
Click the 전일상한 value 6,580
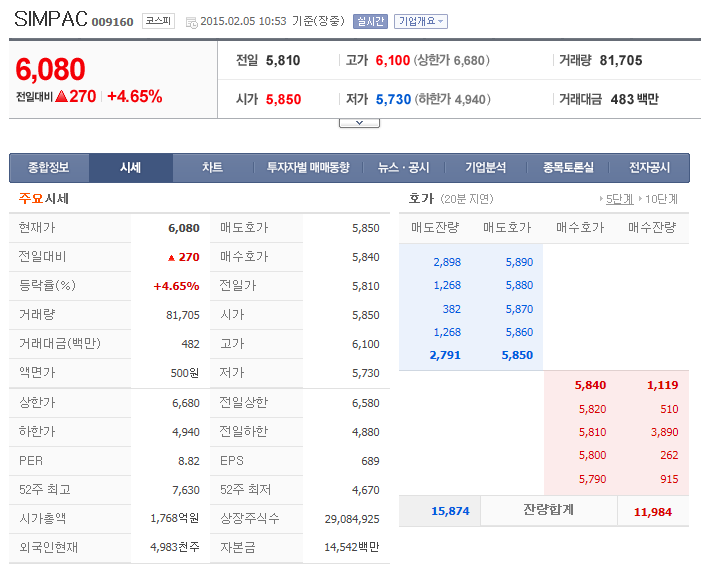click(366, 403)
